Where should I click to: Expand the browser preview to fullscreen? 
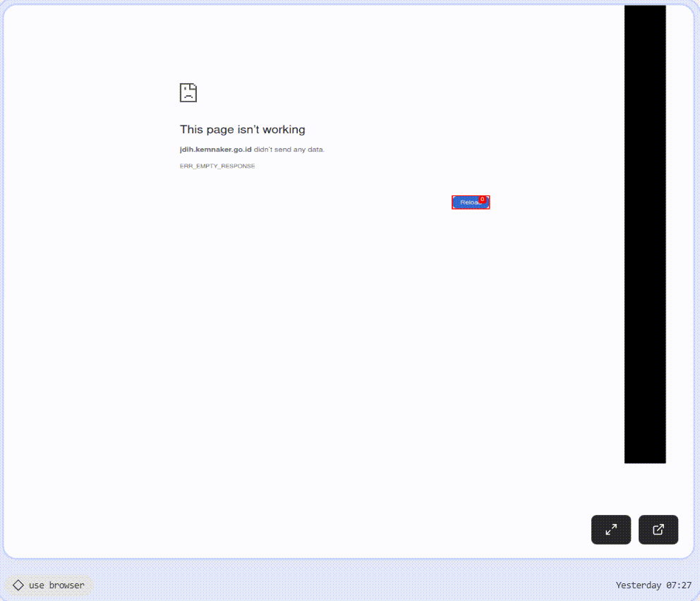pyautogui.click(x=610, y=530)
